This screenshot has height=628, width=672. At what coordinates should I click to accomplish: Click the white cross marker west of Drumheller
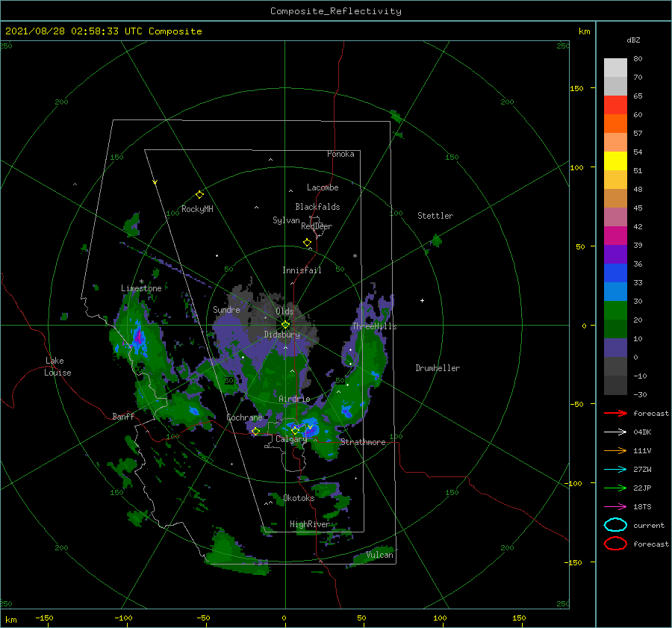[422, 300]
